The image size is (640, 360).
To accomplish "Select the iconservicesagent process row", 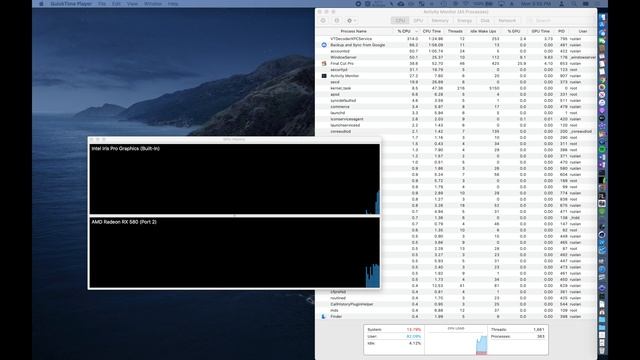I will (x=456, y=119).
